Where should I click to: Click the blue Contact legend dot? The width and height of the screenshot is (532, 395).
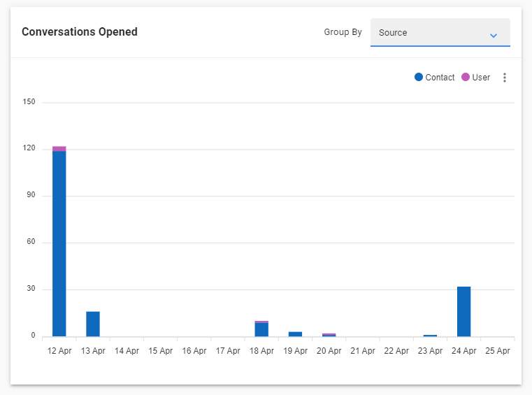419,77
